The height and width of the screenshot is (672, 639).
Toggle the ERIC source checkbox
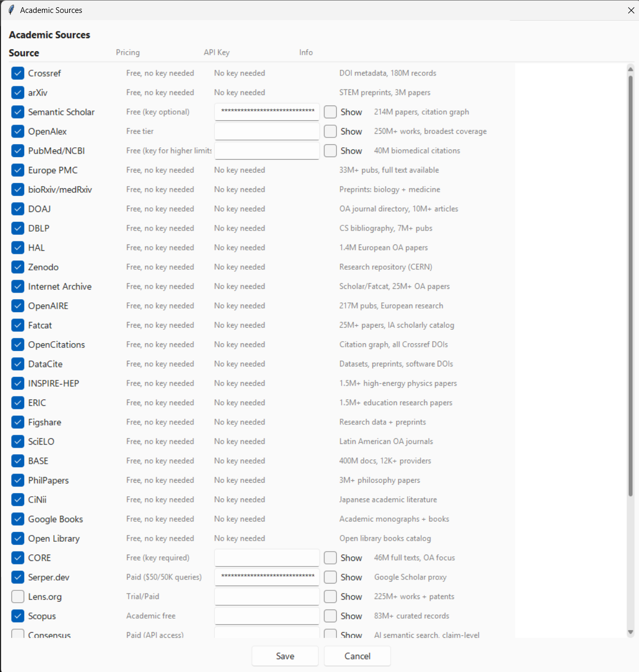coord(18,403)
